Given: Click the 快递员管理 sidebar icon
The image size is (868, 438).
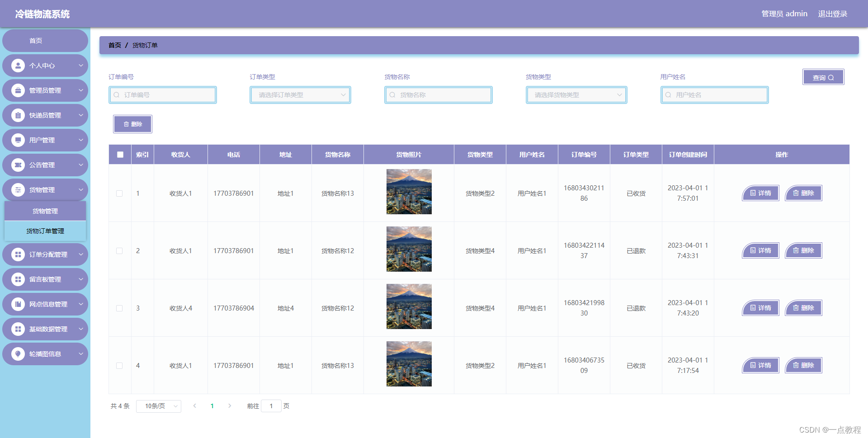Looking at the screenshot, I should coord(18,115).
